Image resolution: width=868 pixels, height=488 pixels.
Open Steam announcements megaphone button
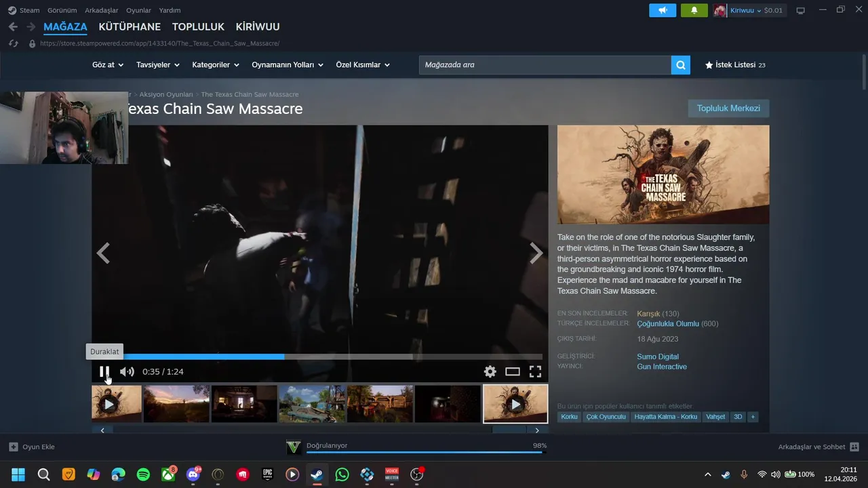[x=663, y=10]
